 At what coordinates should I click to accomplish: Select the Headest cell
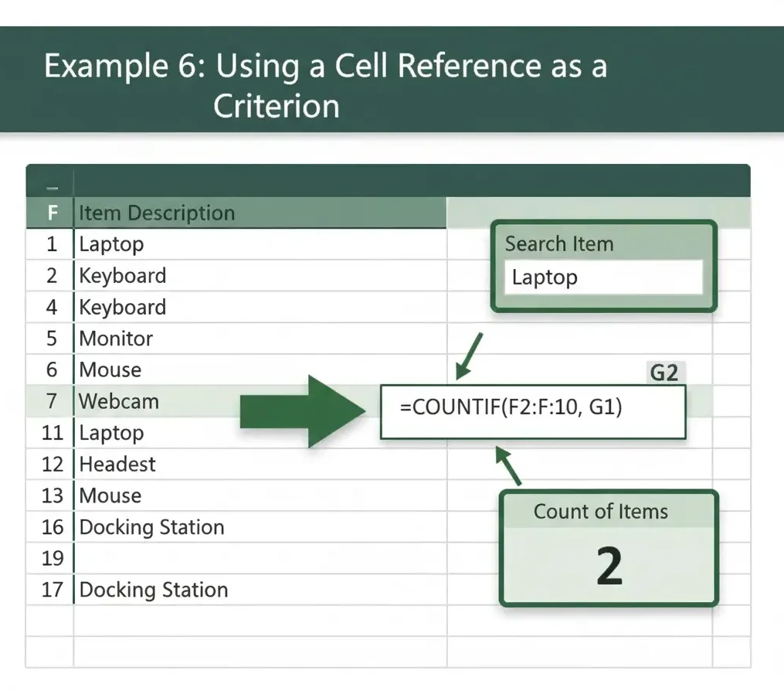point(117,464)
